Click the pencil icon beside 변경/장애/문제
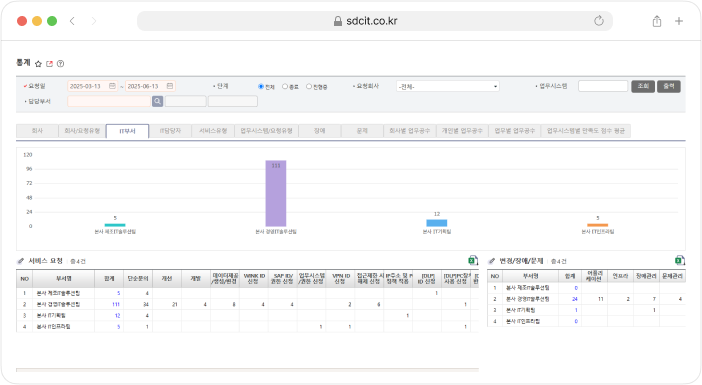Image resolution: width=702 pixels, height=385 pixels. [x=492, y=261]
